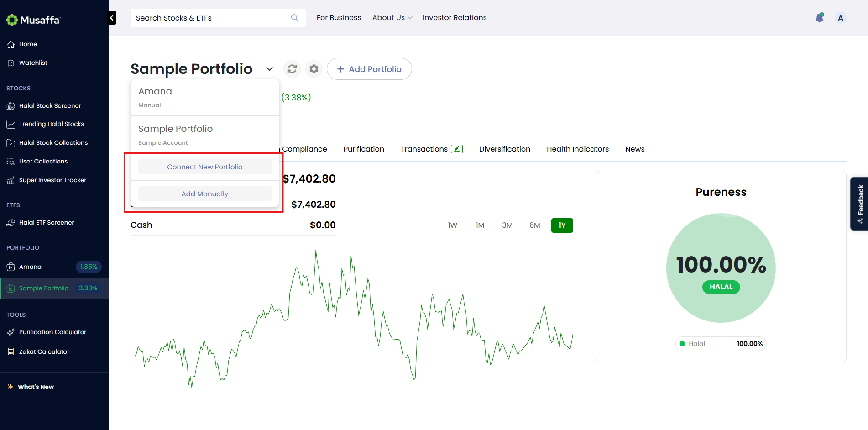
Task: Expand the About Us menu
Action: click(392, 18)
